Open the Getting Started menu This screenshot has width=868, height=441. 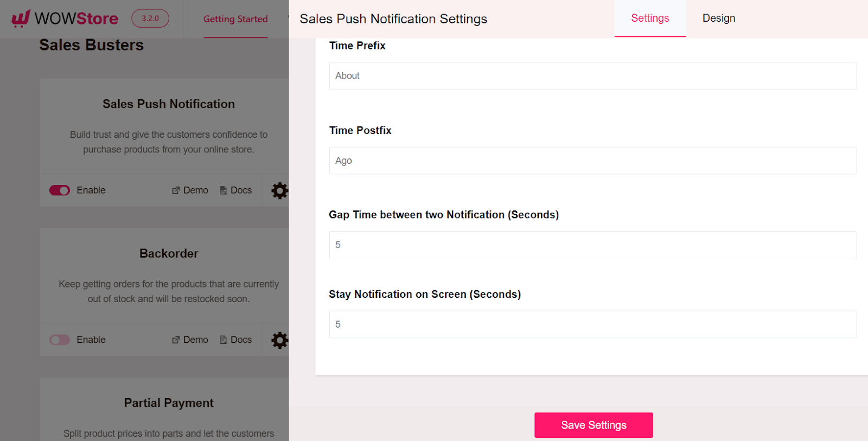pyautogui.click(x=235, y=19)
